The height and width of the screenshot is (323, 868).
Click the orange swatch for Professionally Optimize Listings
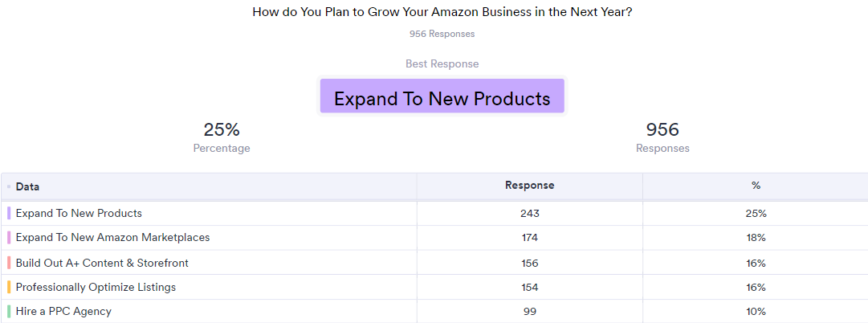pyautogui.click(x=9, y=287)
